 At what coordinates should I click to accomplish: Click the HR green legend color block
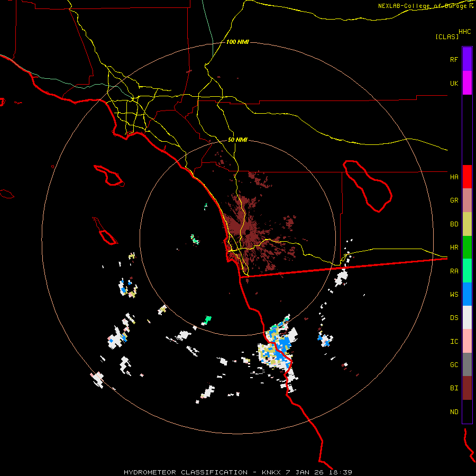467,248
